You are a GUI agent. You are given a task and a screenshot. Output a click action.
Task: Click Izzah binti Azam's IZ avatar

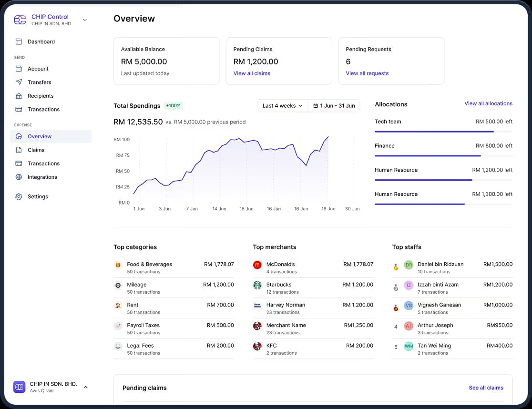pyautogui.click(x=409, y=285)
